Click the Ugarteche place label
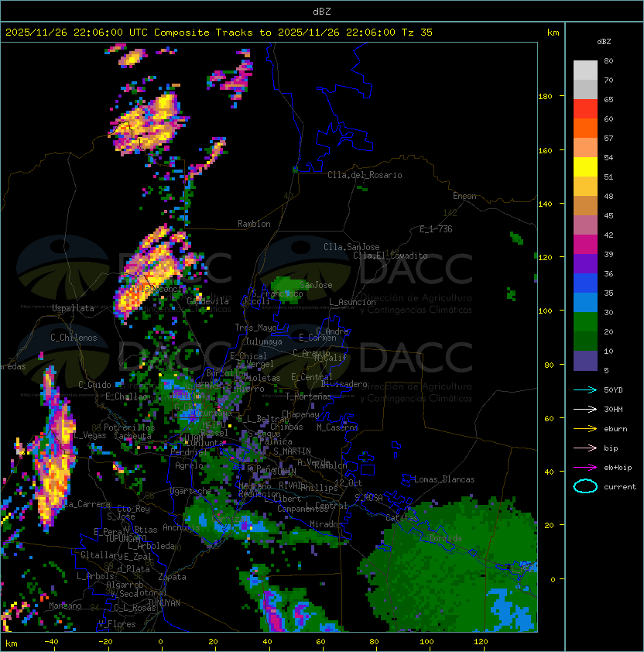The height and width of the screenshot is (652, 644). point(190,491)
